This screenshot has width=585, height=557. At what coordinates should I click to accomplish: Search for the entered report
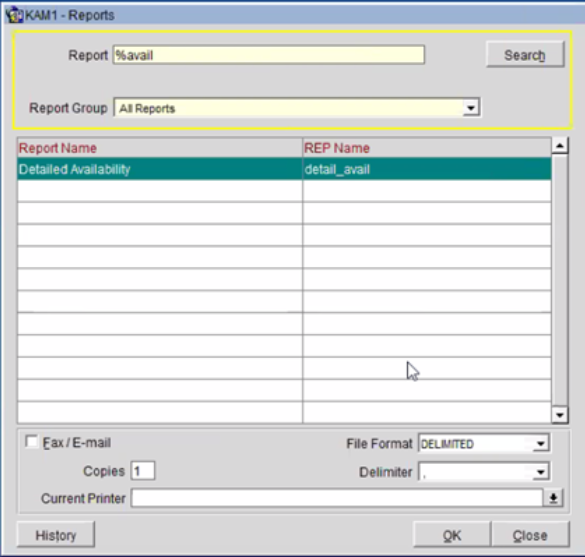click(525, 54)
